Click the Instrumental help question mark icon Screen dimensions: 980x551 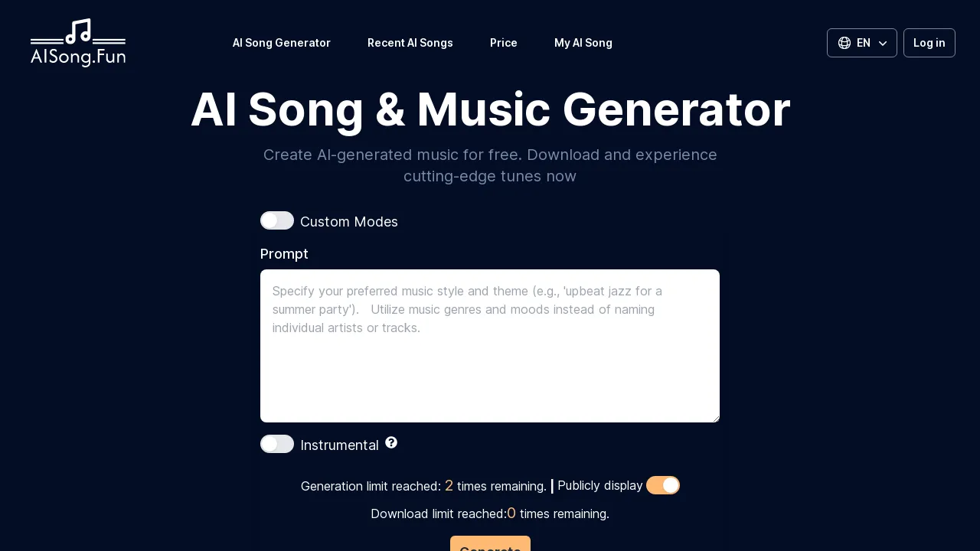pyautogui.click(x=391, y=442)
